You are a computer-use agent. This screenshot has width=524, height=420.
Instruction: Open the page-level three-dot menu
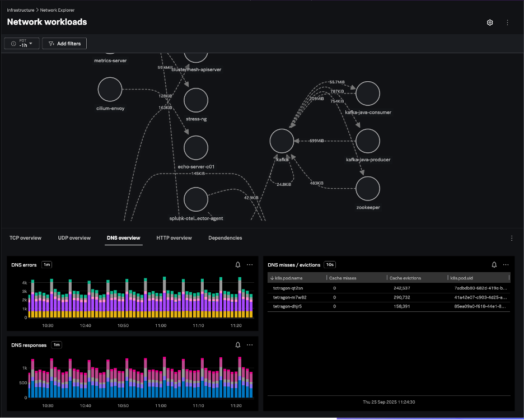coord(507,22)
